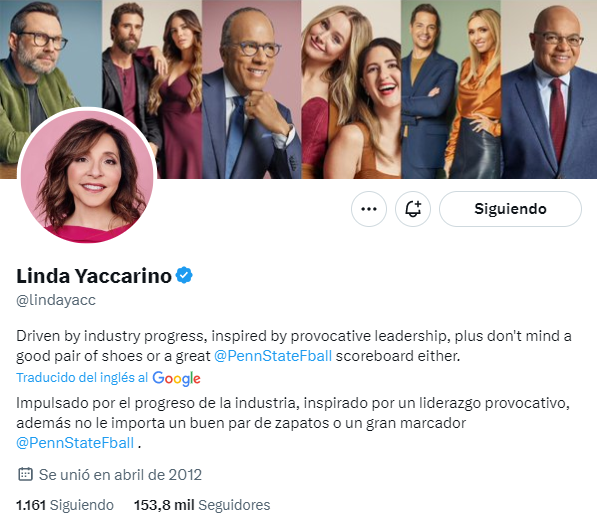Click the bald man in red tie in banner
The image size is (597, 519).
pos(549,89)
